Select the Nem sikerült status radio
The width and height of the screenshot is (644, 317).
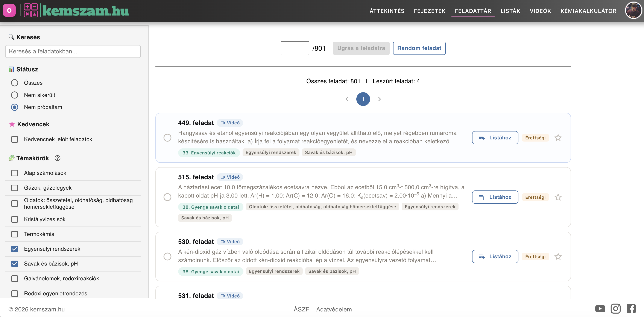[15, 95]
